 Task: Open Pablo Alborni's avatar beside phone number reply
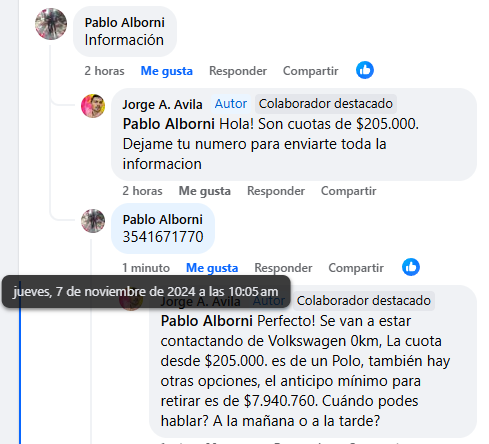pos(93,221)
